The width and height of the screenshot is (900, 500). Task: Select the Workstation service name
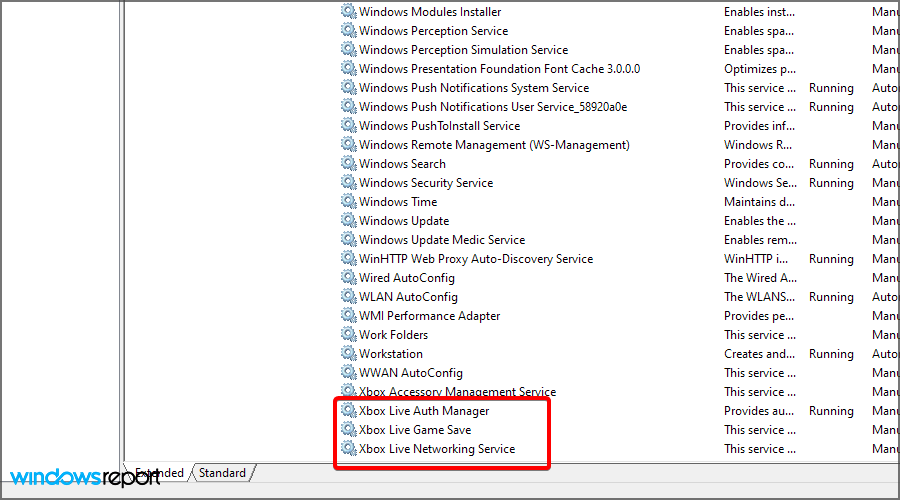pyautogui.click(x=391, y=354)
